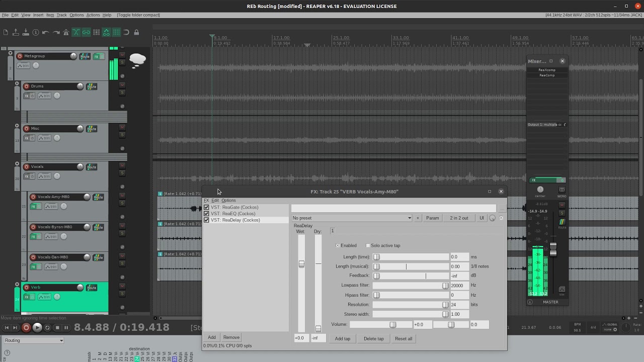644x362 pixels.
Task: Click the play button in transport
Action: (37, 327)
